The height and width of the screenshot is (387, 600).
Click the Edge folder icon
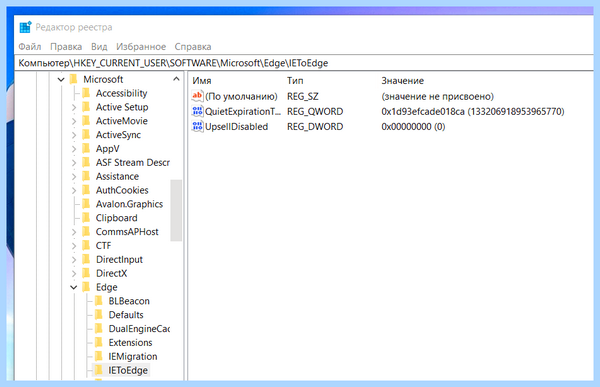click(x=86, y=287)
